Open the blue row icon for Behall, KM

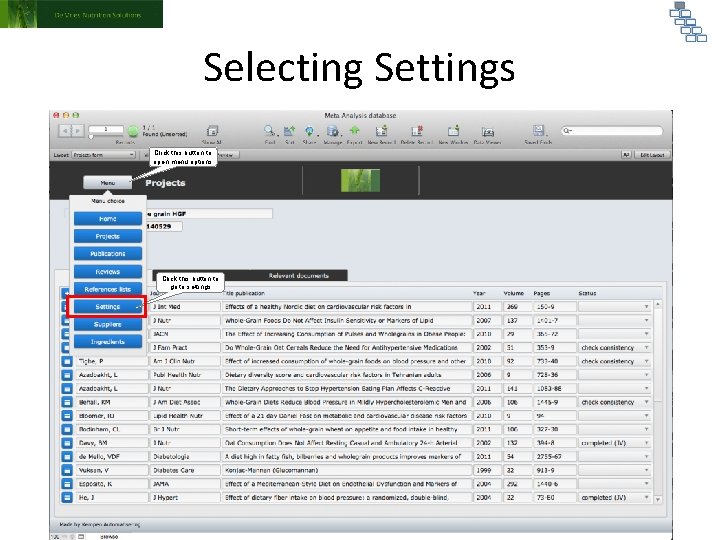click(x=67, y=402)
